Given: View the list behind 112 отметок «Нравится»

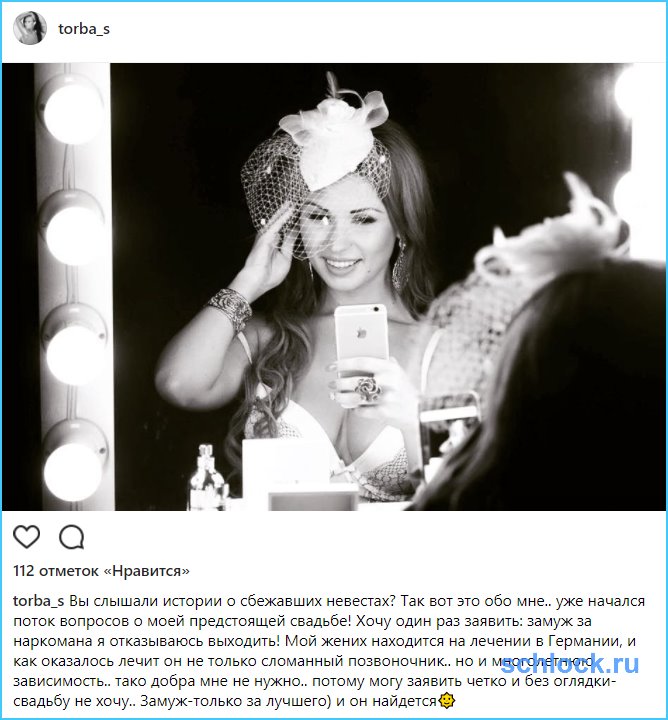Looking at the screenshot, I should pos(101,571).
